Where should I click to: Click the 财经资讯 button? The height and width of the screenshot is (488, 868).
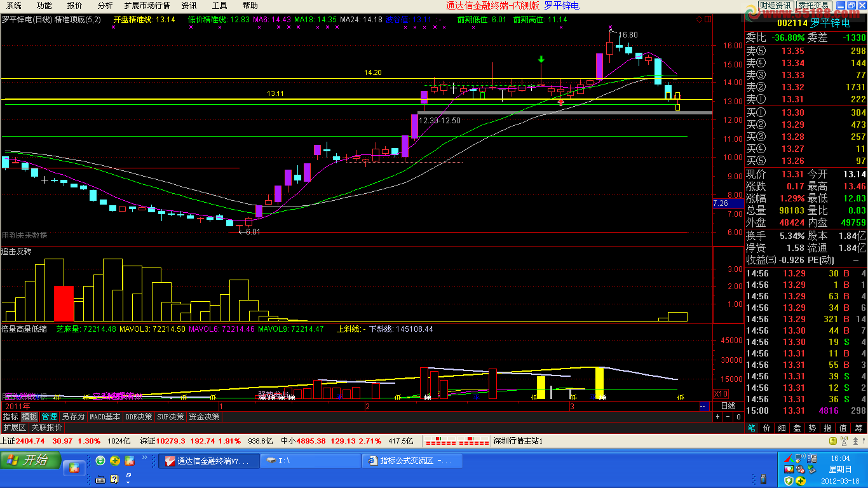point(775,6)
